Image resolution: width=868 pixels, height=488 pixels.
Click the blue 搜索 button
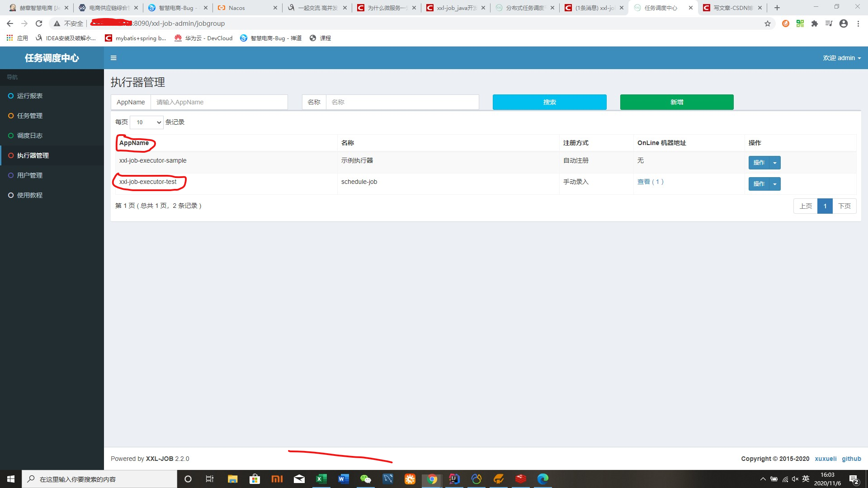pos(549,102)
